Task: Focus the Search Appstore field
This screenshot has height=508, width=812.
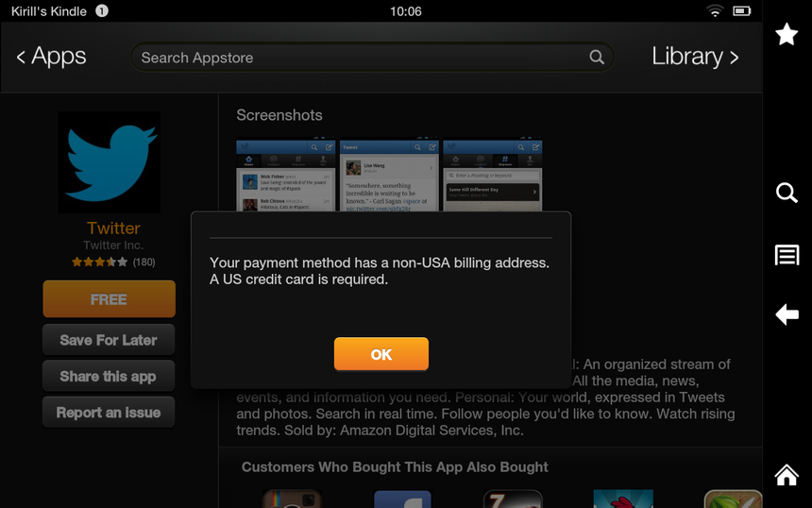Action: pyautogui.click(x=372, y=57)
